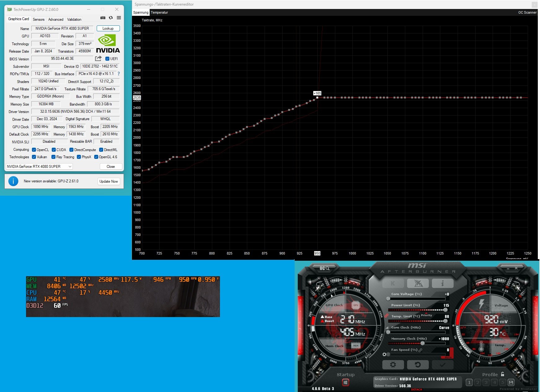This screenshot has height=392, width=540.
Task: Click the Core Voltage slider handle
Action: (388, 298)
